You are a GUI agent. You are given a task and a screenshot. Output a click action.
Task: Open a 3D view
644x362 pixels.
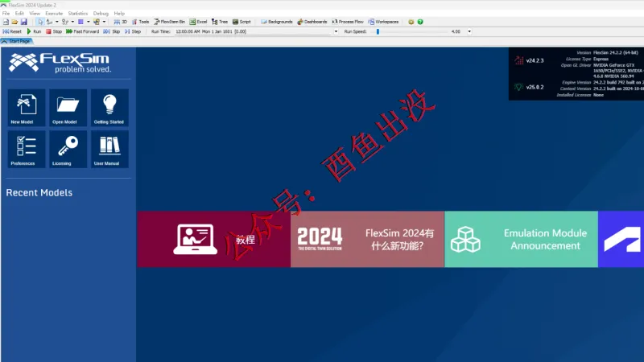pyautogui.click(x=120, y=22)
